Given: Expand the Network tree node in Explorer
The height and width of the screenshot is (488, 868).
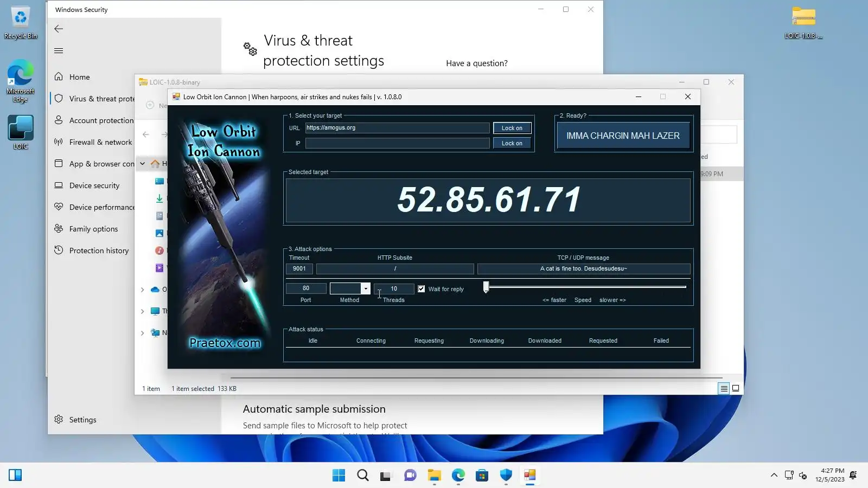Looking at the screenshot, I should 142,333.
